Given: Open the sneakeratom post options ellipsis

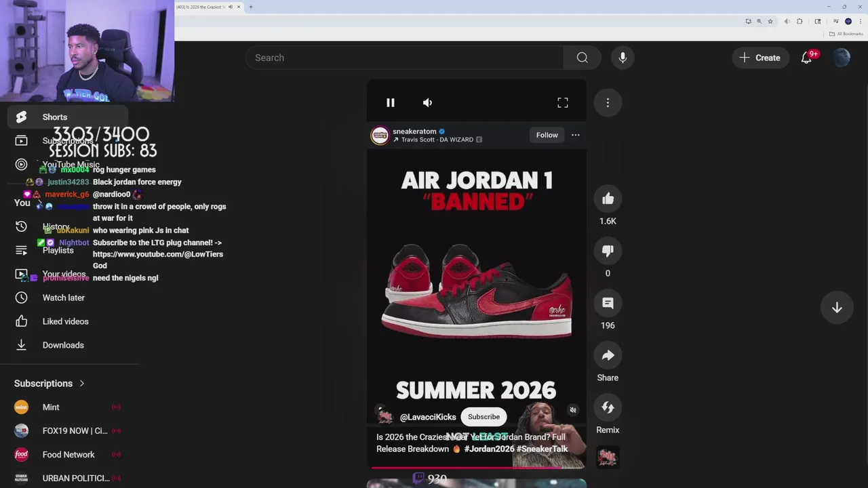Looking at the screenshot, I should 575,135.
